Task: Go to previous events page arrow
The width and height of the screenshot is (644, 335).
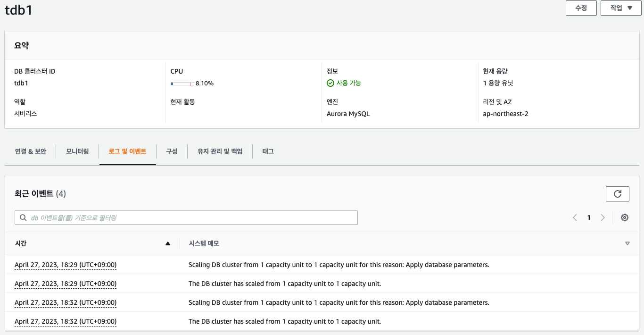Action: (575, 218)
